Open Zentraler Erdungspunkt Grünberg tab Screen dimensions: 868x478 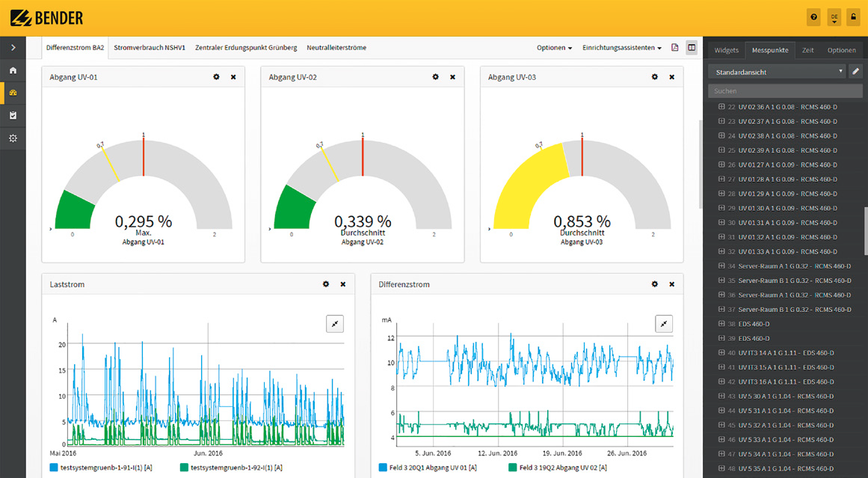point(246,48)
